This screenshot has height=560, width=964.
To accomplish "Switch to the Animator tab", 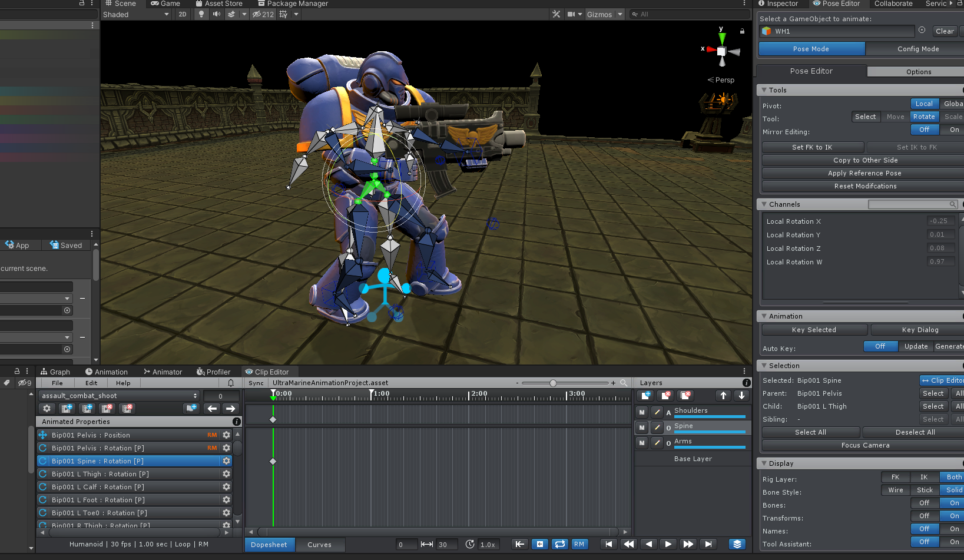I will [x=163, y=372].
